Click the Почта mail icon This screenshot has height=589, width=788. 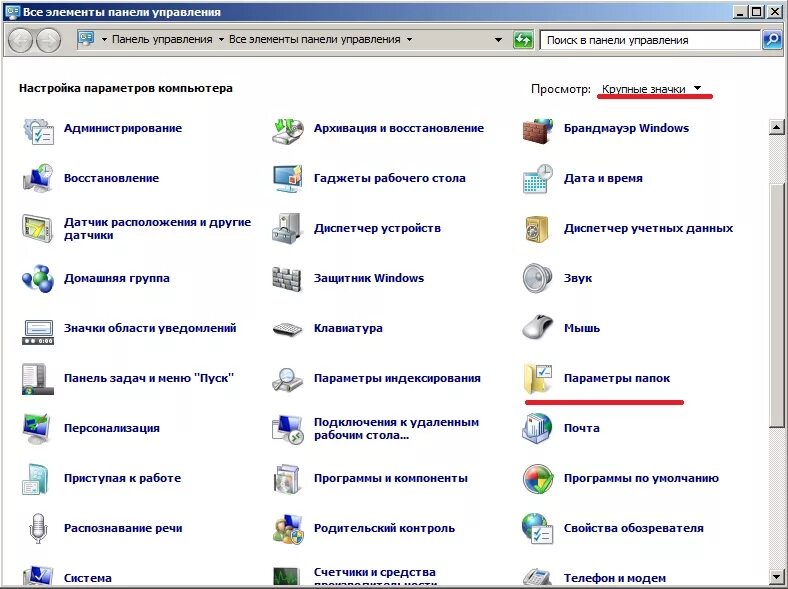(x=537, y=428)
